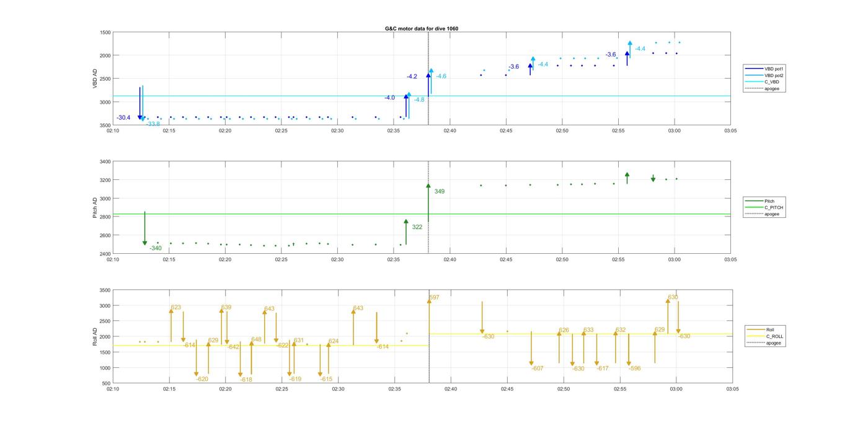
Task: Click the '3400' tick on the Pitch axis
Action: tap(105, 162)
